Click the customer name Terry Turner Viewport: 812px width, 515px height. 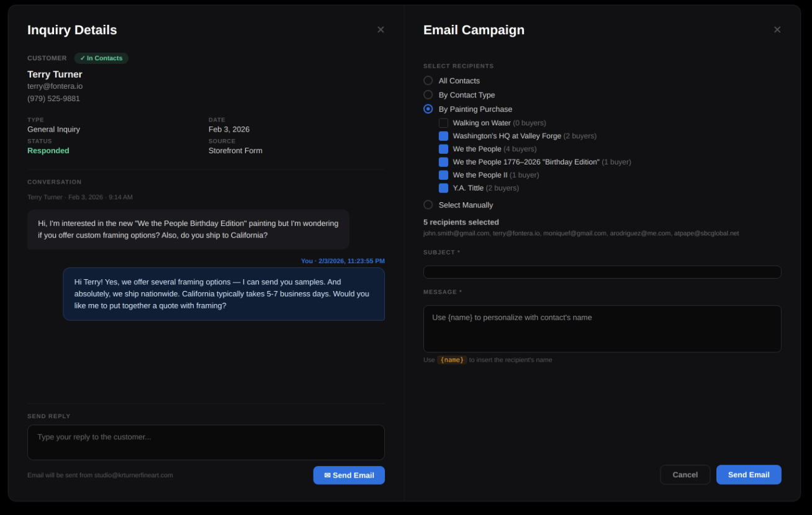[55, 74]
